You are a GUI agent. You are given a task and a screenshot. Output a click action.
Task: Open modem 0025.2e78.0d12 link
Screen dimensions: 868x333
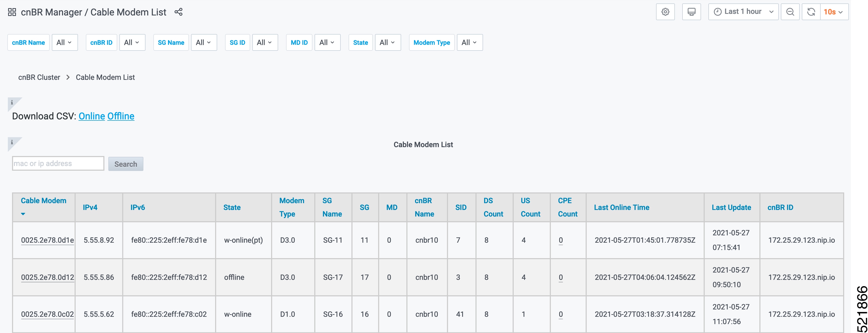(x=48, y=277)
